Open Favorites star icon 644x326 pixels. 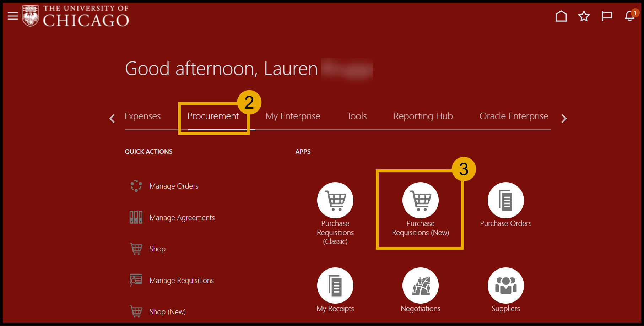(x=584, y=16)
